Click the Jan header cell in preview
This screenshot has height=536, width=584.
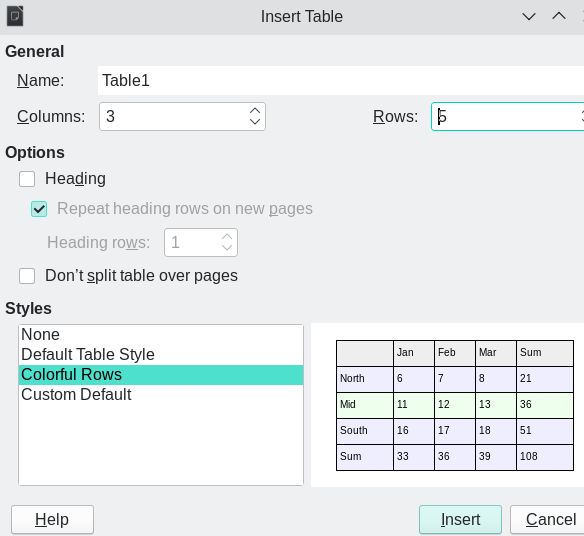414,353
